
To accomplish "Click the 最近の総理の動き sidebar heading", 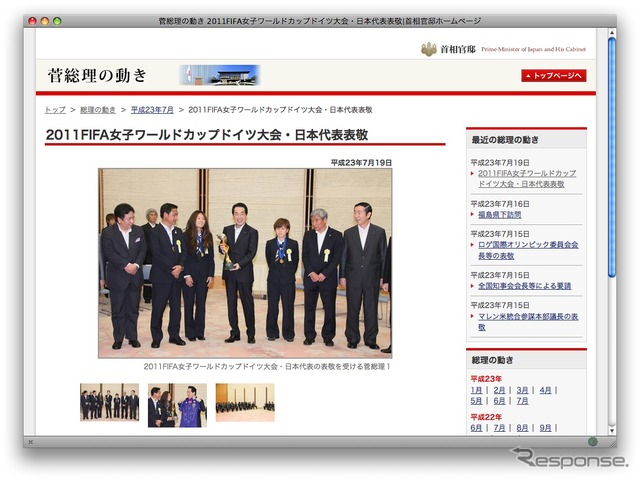I will 505,140.
